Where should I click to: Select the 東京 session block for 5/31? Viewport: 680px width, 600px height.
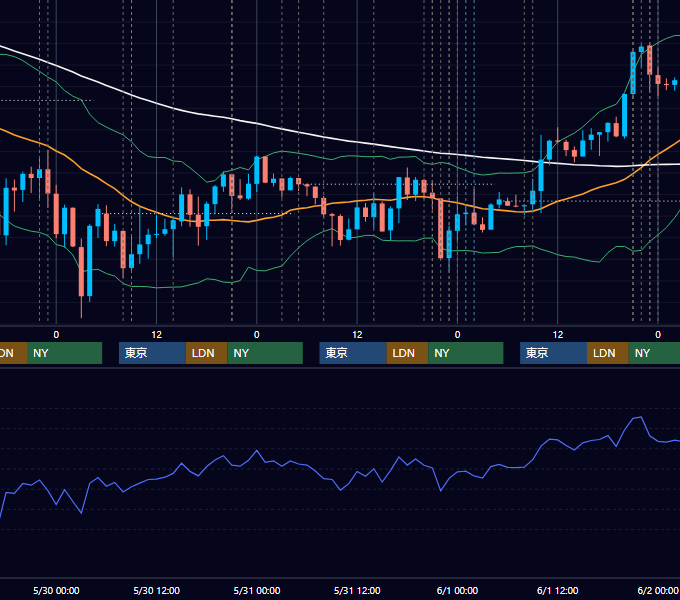coord(353,353)
